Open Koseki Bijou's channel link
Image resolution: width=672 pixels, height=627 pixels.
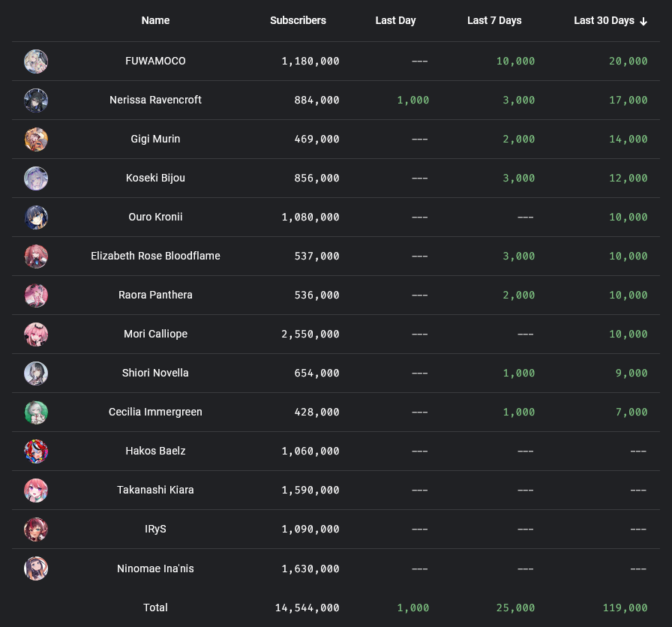point(155,178)
